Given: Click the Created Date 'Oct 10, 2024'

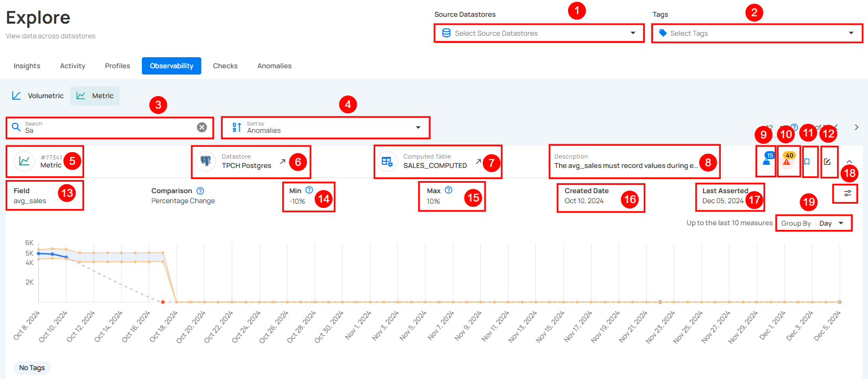Looking at the screenshot, I should click(x=584, y=201).
